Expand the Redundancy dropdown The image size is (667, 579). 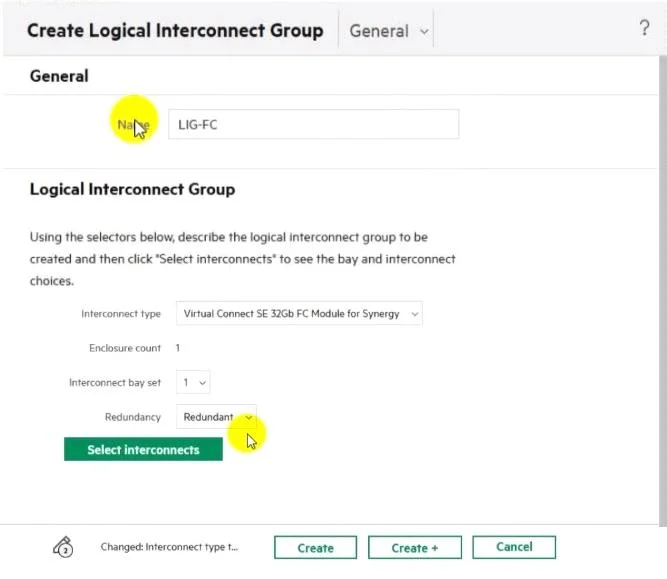(216, 416)
